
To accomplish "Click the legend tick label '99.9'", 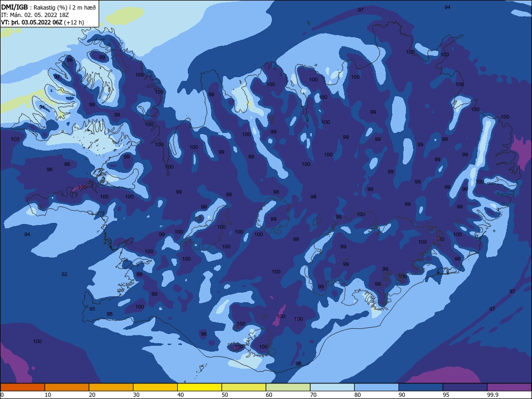I will tap(493, 395).
